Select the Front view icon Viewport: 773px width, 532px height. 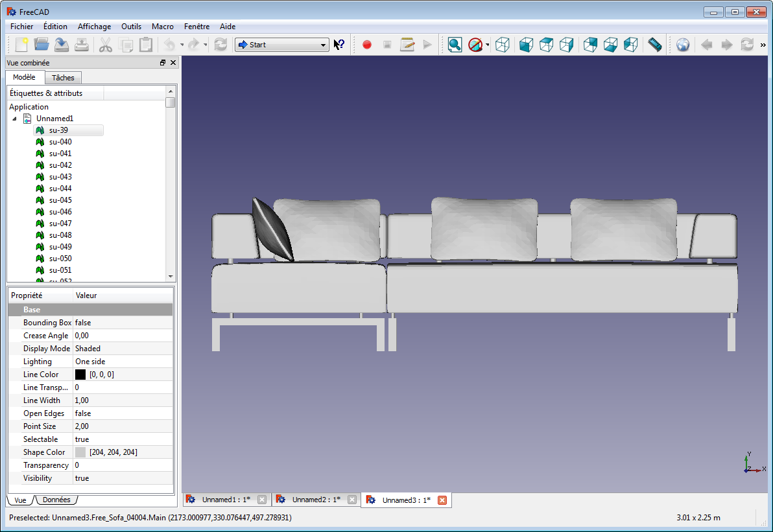526,45
